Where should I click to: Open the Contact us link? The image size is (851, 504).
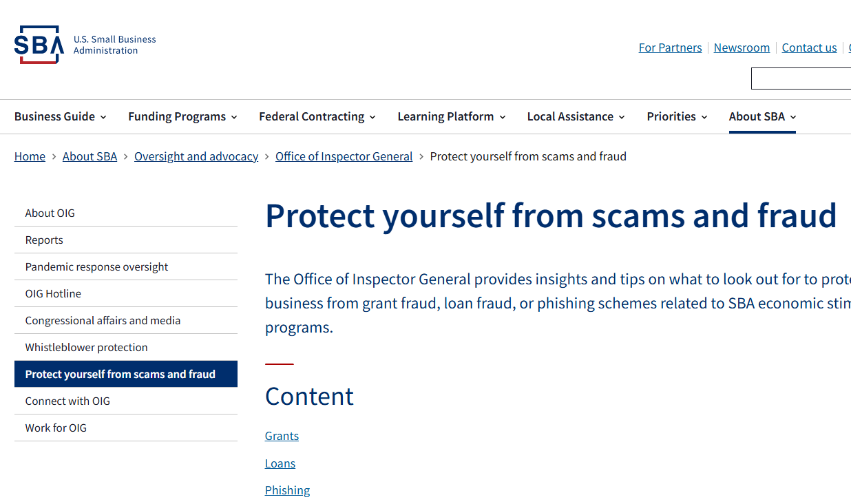[x=809, y=48]
